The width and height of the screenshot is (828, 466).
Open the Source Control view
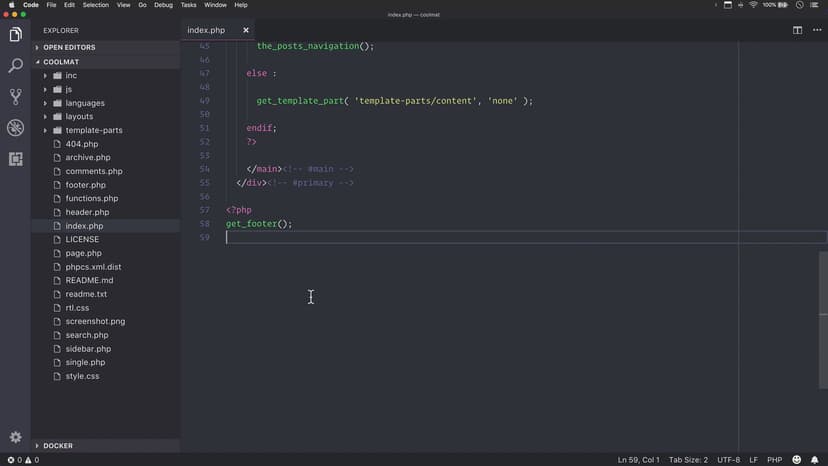tap(15, 97)
